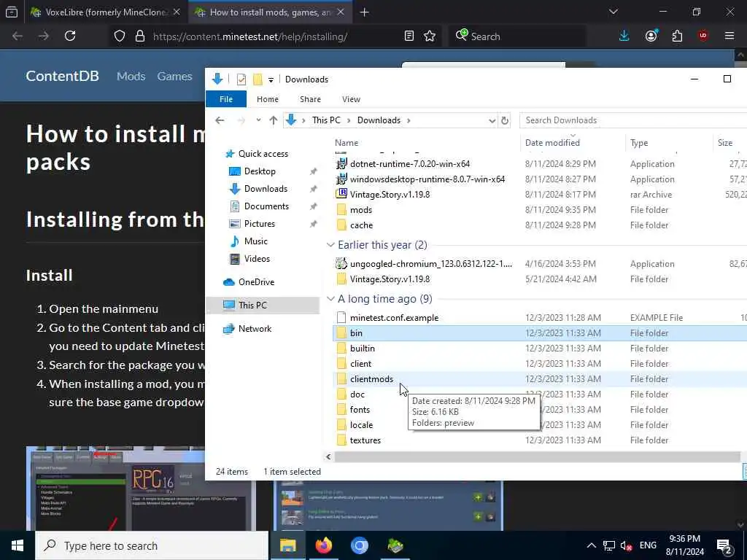Open the extensions puzzle icon
The width and height of the screenshot is (747, 560).
677,36
